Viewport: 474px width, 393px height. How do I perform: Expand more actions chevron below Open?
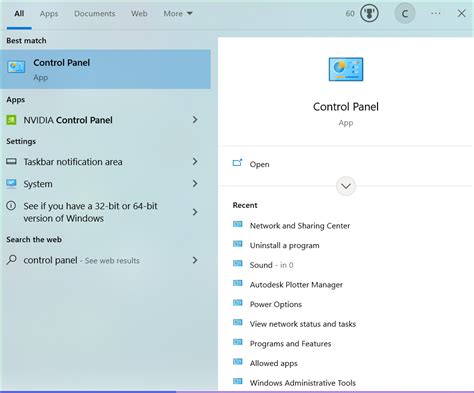click(346, 186)
